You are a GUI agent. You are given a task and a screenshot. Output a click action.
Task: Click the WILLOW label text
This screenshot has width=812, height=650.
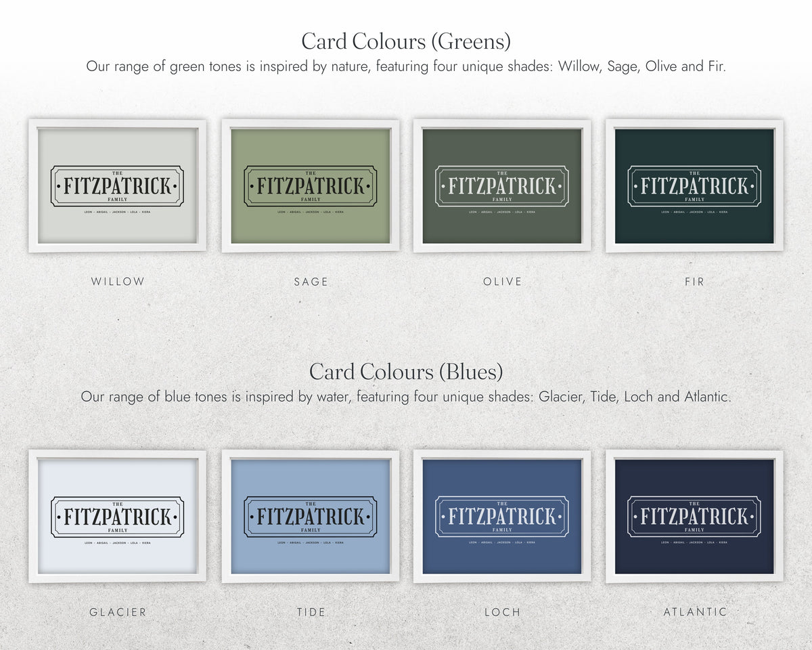point(118,282)
